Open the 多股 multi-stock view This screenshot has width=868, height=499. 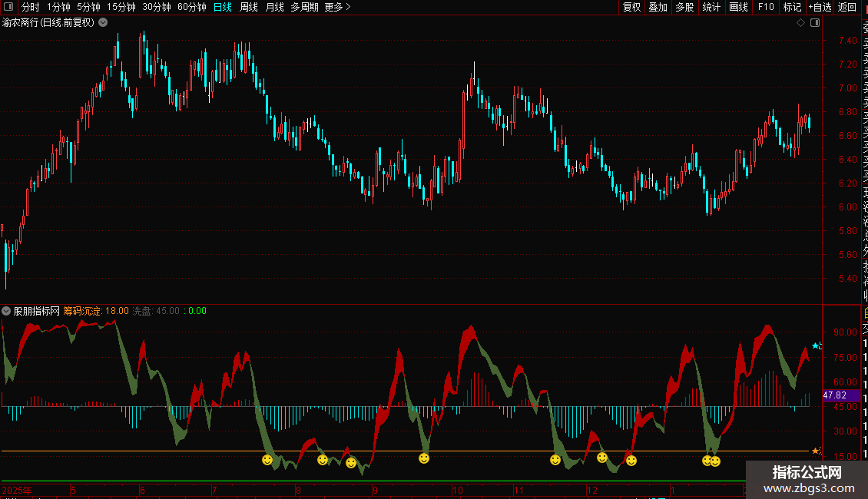pyautogui.click(x=684, y=7)
